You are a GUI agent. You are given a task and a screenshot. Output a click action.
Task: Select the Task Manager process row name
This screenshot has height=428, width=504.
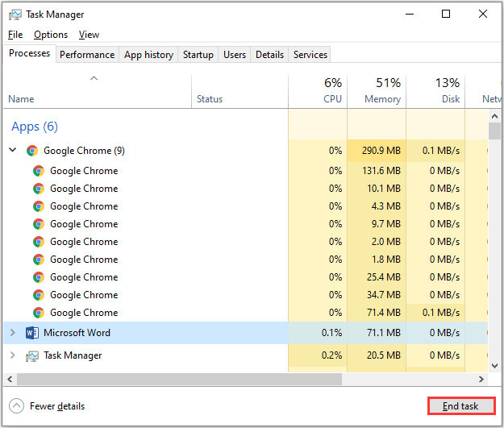coord(73,355)
